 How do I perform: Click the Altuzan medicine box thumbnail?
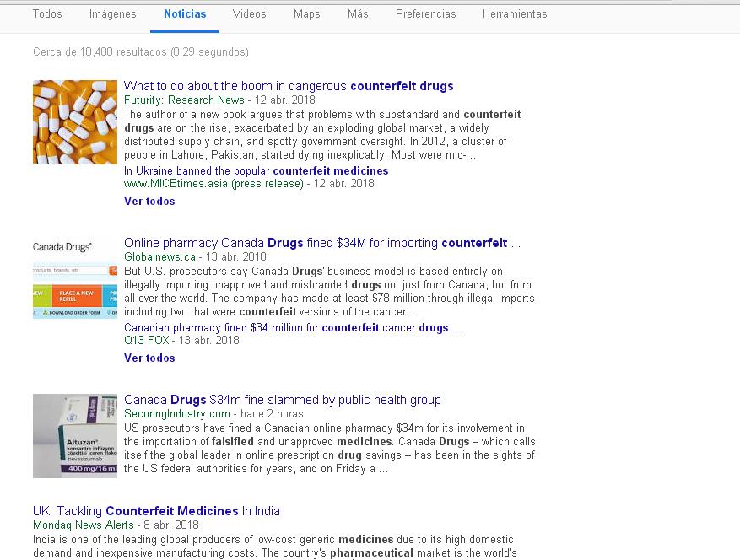point(75,436)
